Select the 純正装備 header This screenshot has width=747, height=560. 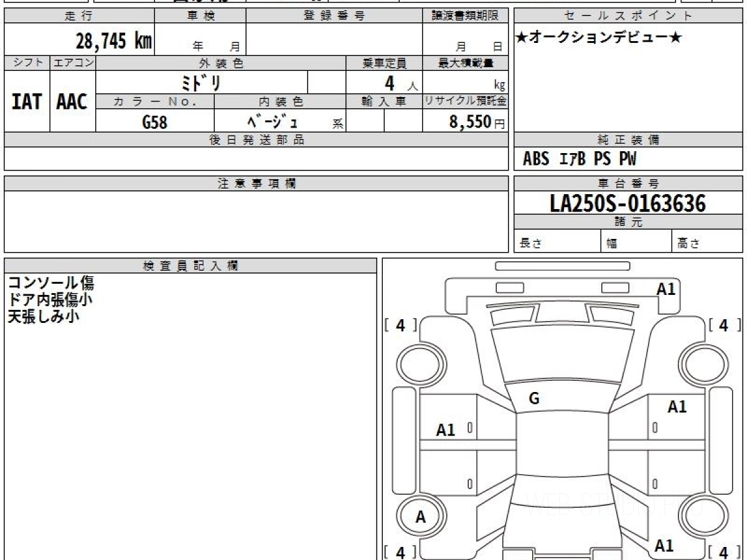(x=628, y=140)
